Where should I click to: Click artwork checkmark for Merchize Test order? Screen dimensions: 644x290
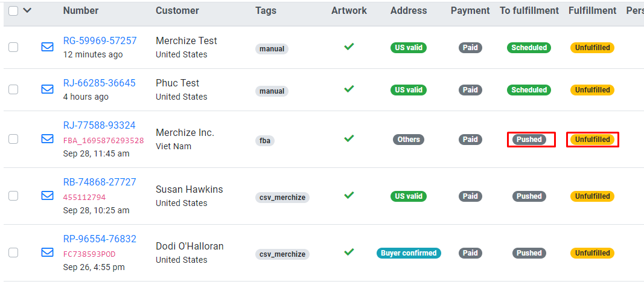pyautogui.click(x=349, y=47)
